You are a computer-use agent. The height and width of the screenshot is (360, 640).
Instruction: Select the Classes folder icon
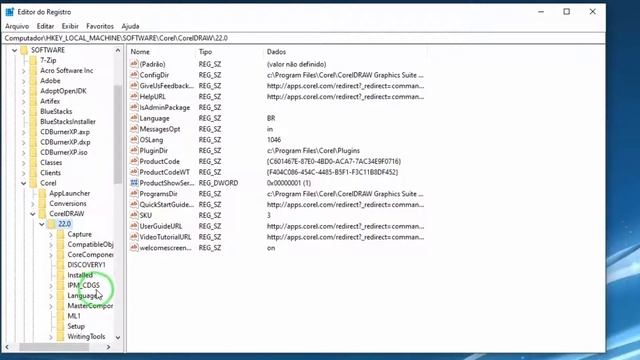point(33,162)
